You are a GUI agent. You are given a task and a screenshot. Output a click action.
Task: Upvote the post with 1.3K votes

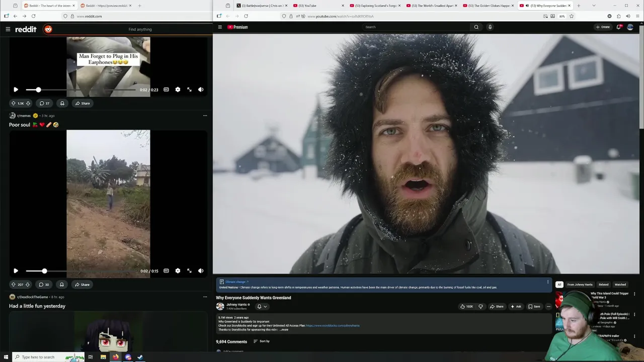pos(13,103)
